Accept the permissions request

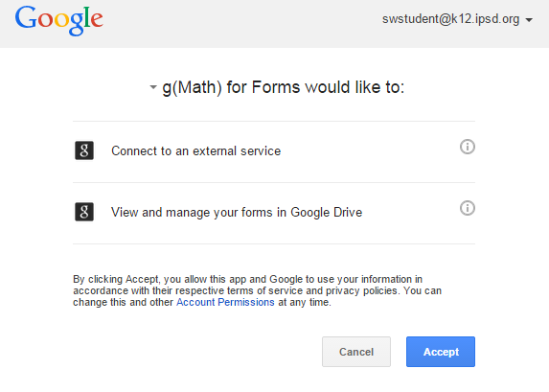[441, 352]
